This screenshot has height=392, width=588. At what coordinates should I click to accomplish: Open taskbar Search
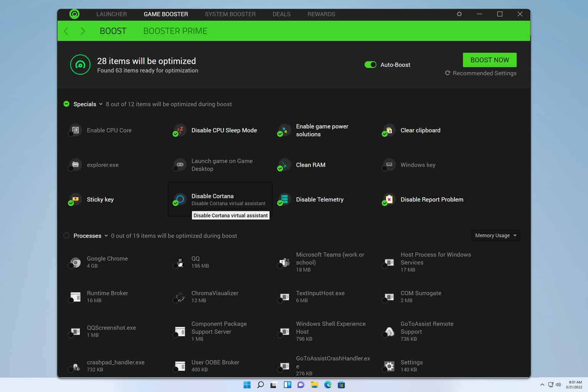point(260,385)
